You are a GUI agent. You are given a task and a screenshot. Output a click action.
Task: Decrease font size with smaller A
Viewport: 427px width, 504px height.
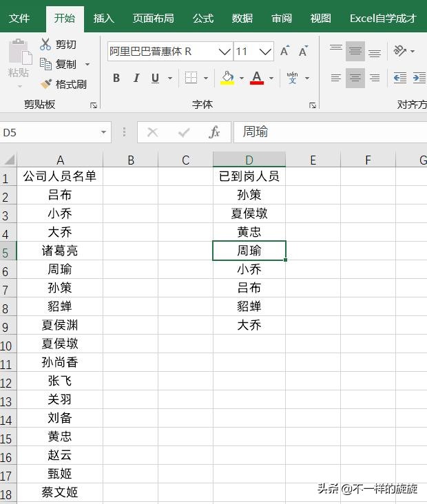[x=303, y=51]
